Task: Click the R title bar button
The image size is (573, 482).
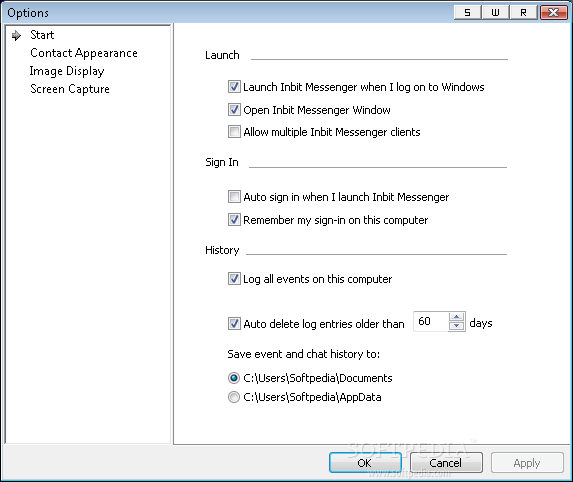Action: (523, 12)
